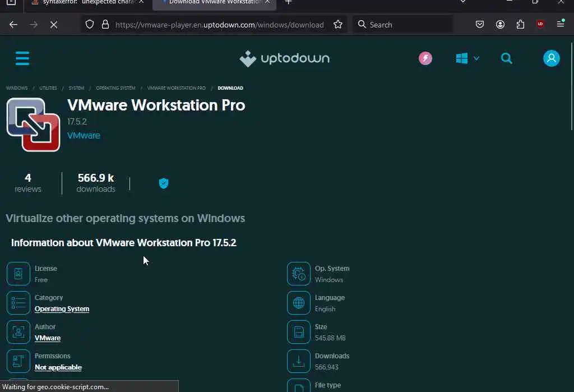Go to WINDOWS breadcrumb

(x=17, y=88)
